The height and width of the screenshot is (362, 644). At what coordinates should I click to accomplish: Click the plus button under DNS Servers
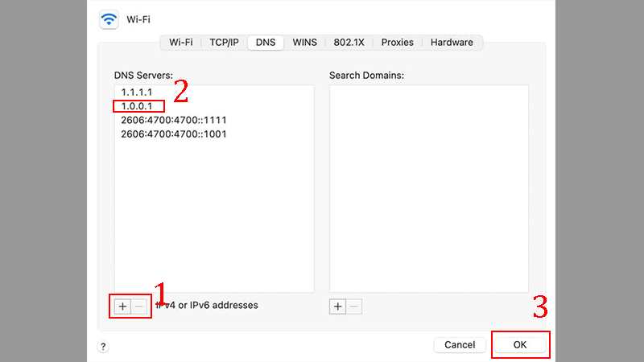(122, 306)
